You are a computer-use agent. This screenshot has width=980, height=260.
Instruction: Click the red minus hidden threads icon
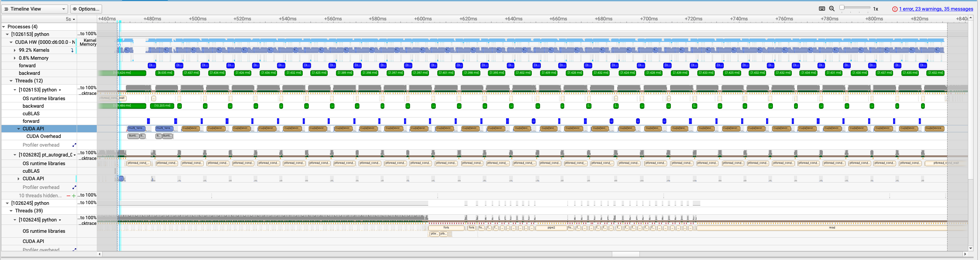click(x=68, y=196)
